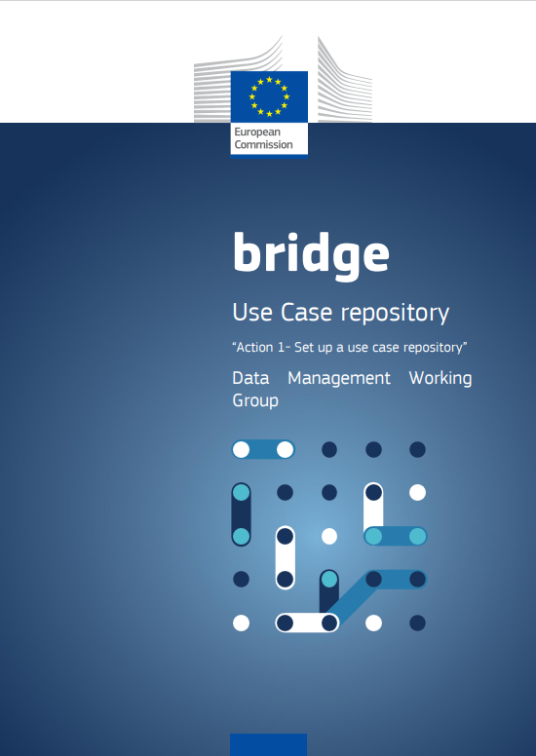Click the European Commission flag logo
Image resolution: width=536 pixels, height=756 pixels.
pyautogui.click(x=269, y=96)
